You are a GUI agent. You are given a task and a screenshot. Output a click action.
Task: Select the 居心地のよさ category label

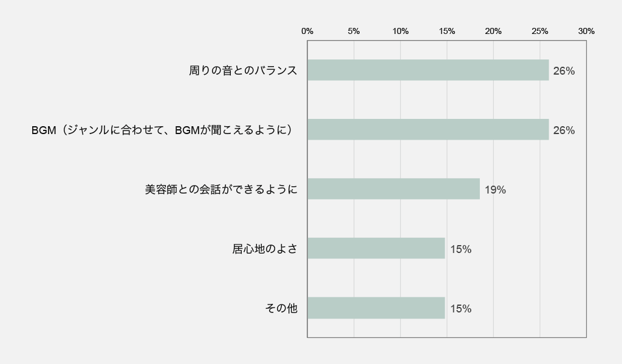(x=265, y=249)
